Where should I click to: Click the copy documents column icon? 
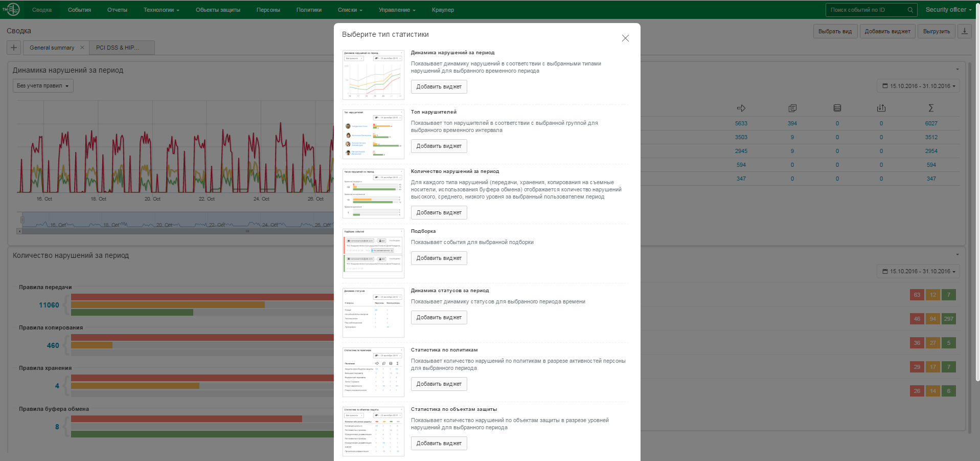pyautogui.click(x=792, y=108)
